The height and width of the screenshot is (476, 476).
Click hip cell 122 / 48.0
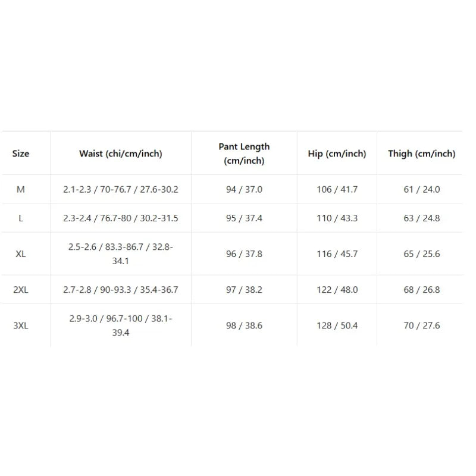click(337, 290)
